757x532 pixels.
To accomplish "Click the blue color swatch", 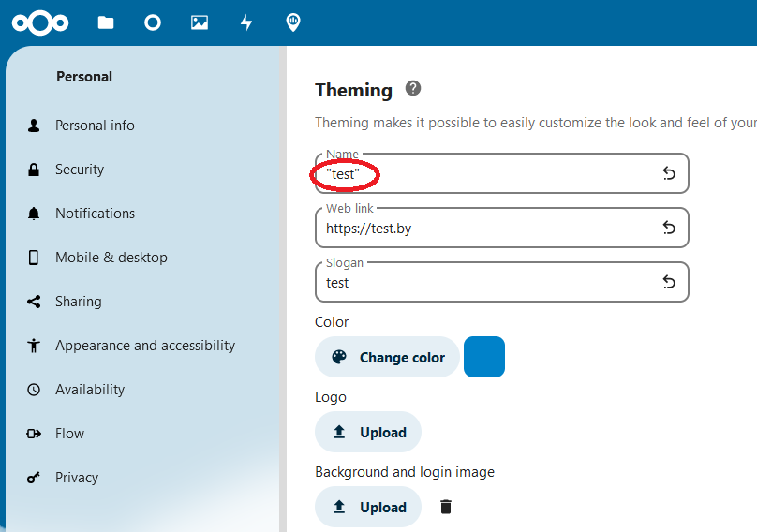I will pos(484,357).
